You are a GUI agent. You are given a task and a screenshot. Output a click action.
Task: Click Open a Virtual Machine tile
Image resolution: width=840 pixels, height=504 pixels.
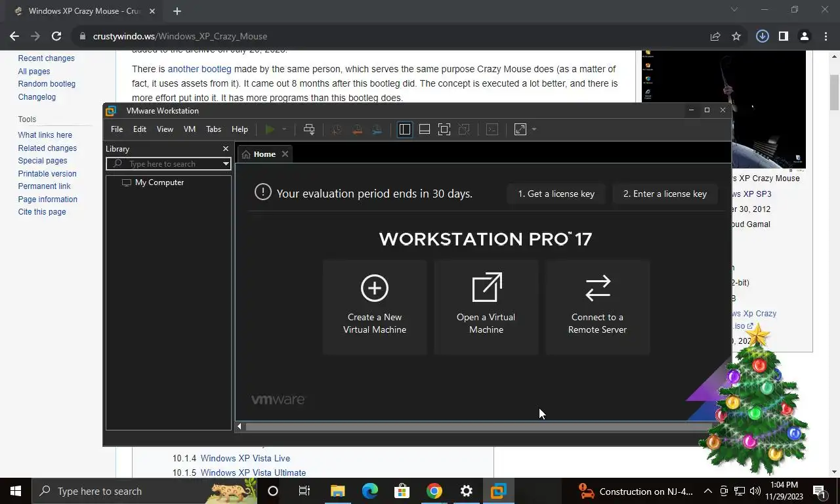[x=486, y=307]
